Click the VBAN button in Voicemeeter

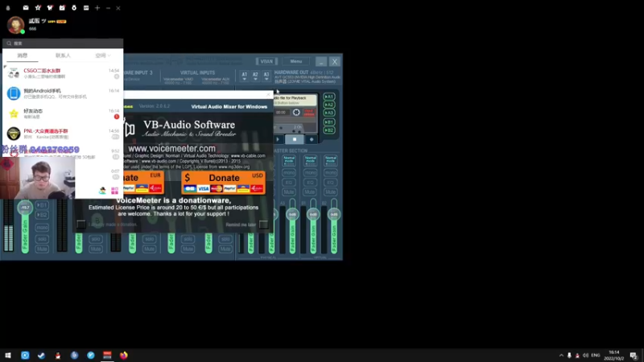[266, 61]
